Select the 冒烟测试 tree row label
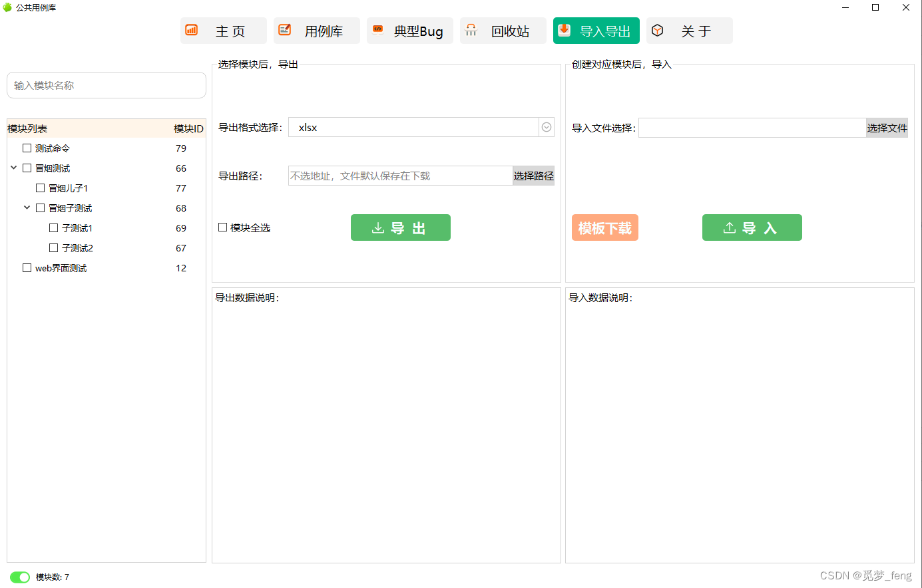This screenshot has height=588, width=922. 53,168
